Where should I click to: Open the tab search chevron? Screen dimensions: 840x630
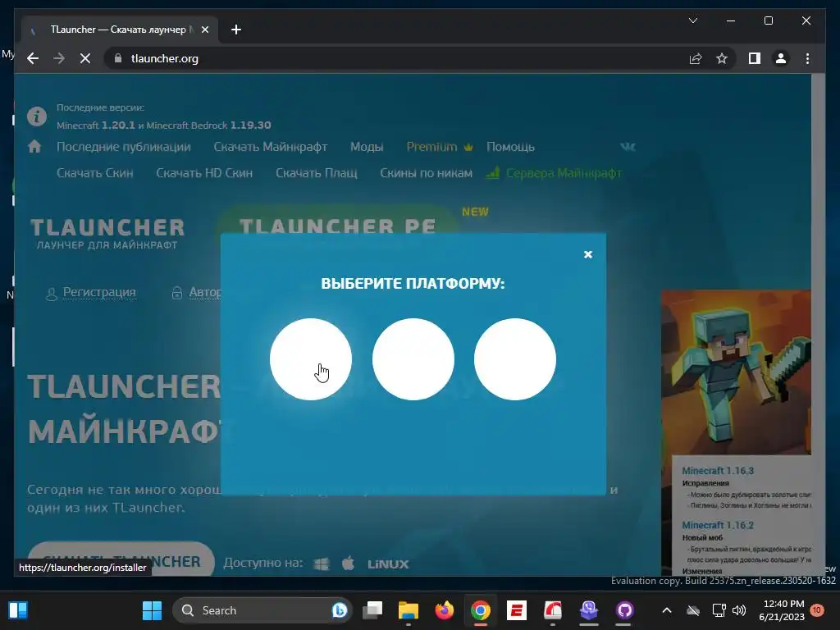[692, 21]
